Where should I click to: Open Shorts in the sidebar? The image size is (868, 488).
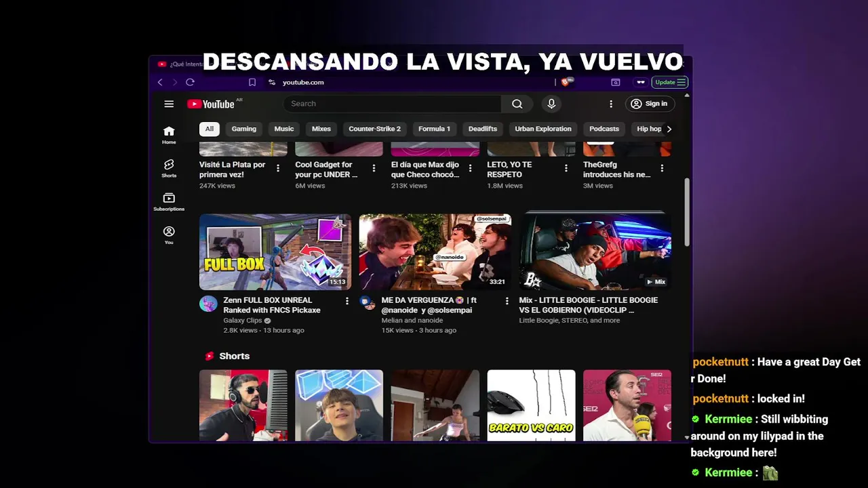tap(169, 168)
